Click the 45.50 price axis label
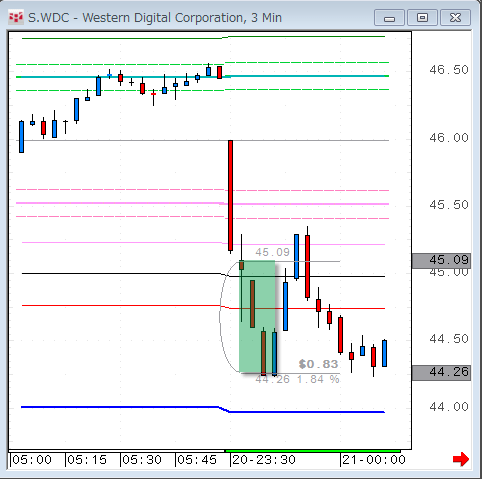Image resolution: width=482 pixels, height=479 pixels. coord(449,205)
